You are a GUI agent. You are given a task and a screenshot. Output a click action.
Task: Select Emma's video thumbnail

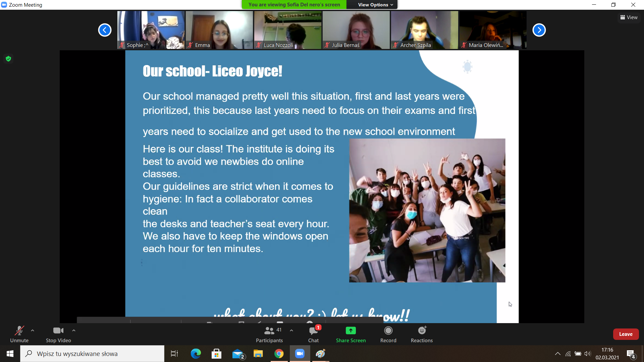point(219,30)
